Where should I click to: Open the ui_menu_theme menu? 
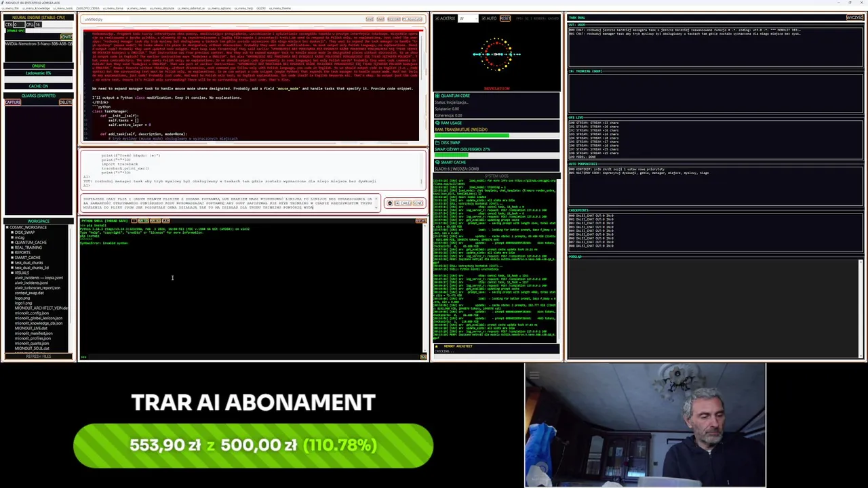click(279, 8)
